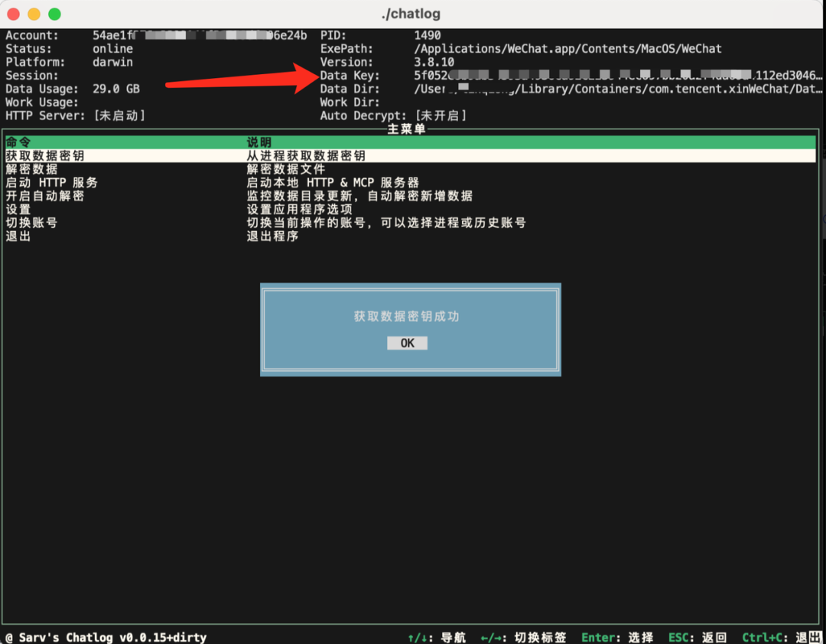
Task: Select the 解密数据 command row
Action: 411,169
